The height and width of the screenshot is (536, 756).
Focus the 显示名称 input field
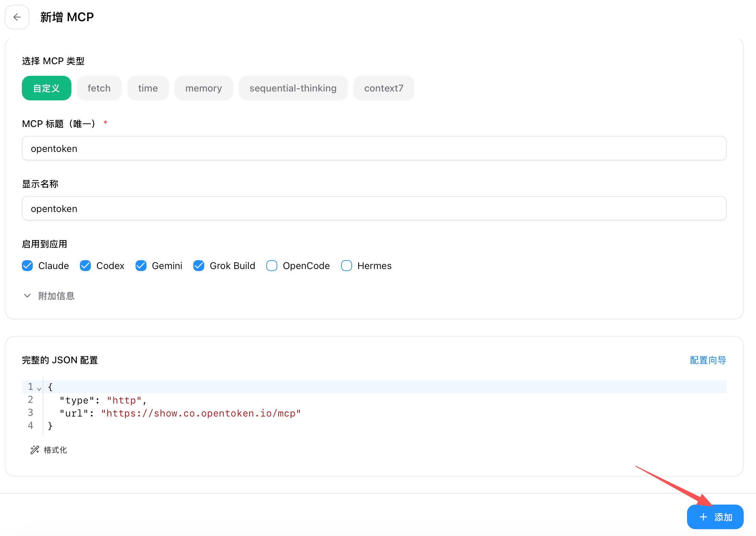pyautogui.click(x=374, y=209)
